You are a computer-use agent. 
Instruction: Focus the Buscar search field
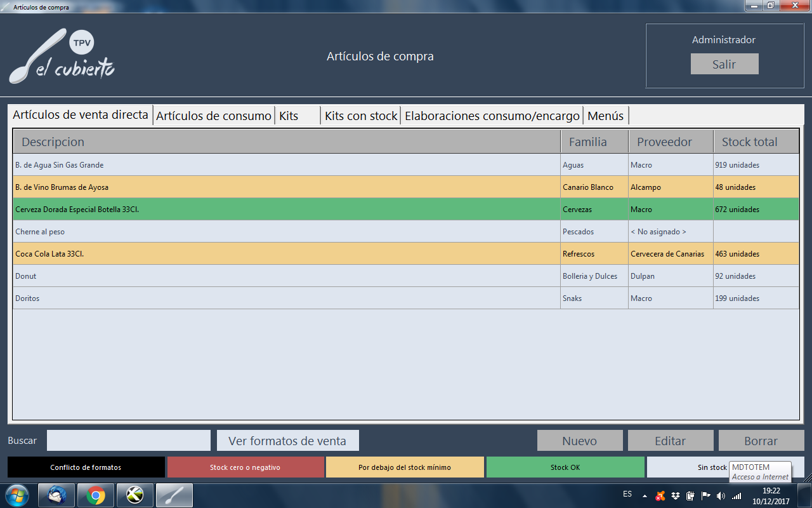[128, 441]
